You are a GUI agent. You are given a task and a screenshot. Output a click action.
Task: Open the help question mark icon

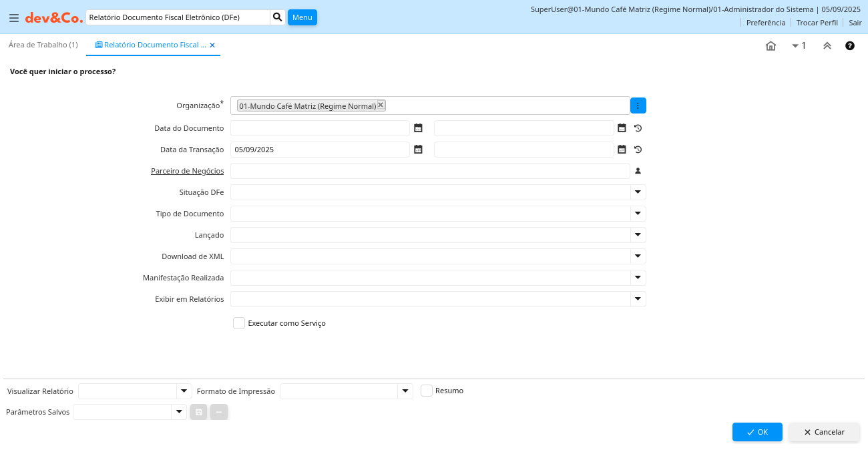850,46
